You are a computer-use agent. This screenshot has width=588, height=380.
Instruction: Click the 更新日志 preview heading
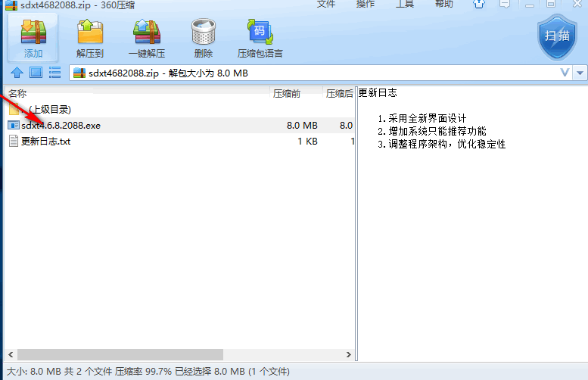[378, 93]
